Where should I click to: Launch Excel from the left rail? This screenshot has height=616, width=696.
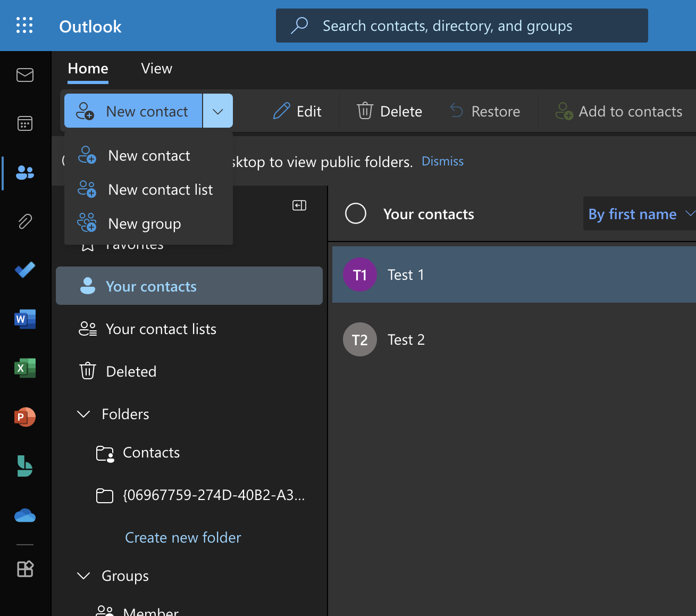coord(25,368)
